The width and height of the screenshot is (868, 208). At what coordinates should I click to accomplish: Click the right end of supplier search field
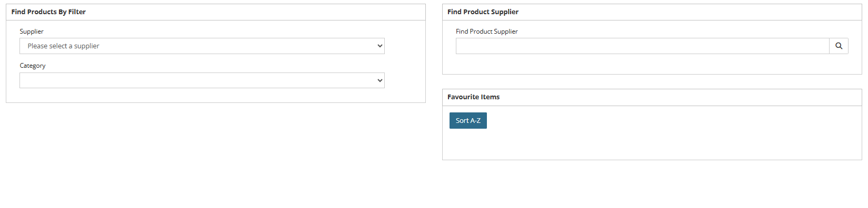(x=811, y=46)
